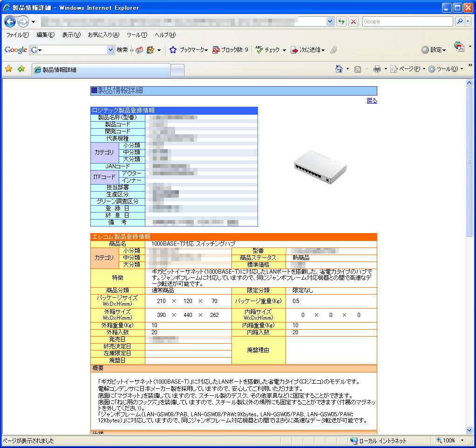Click the translate icon at far right toolbar
Viewport: 476px width, 448px height.
click(459, 47)
